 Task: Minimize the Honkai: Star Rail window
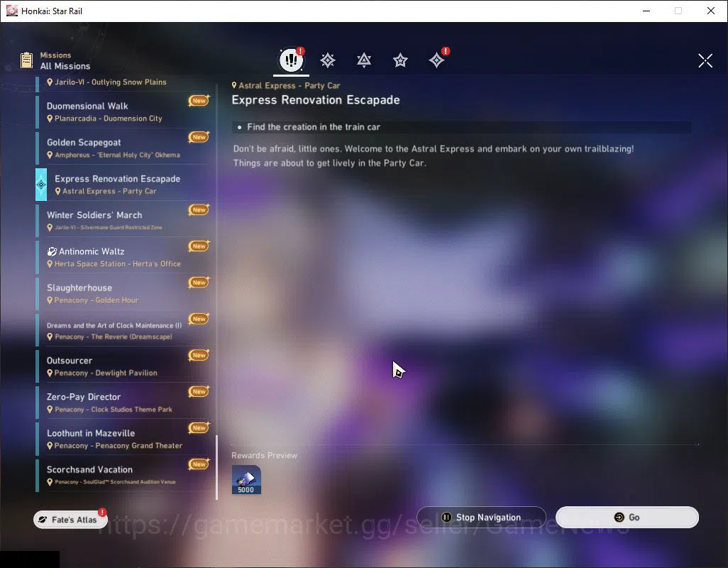point(646,11)
